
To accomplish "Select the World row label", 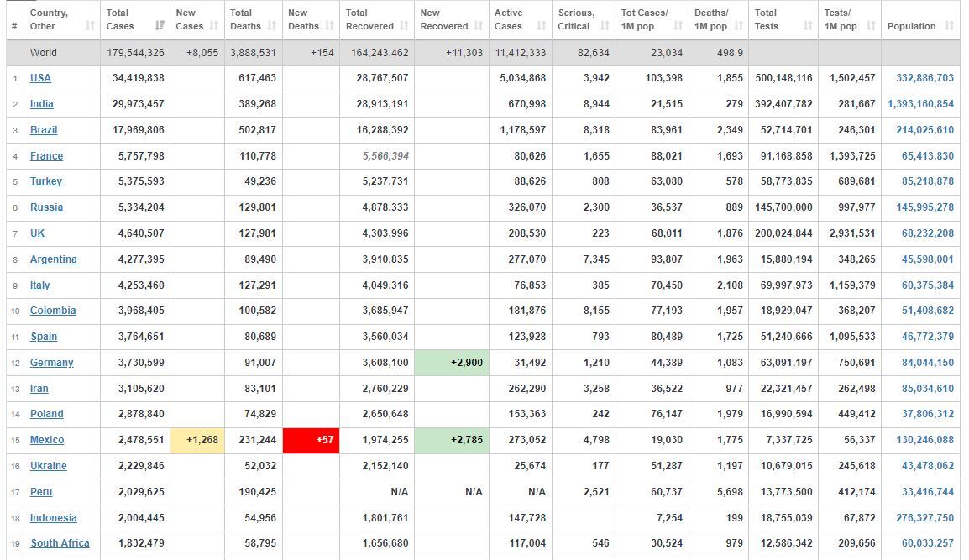I will [x=44, y=53].
